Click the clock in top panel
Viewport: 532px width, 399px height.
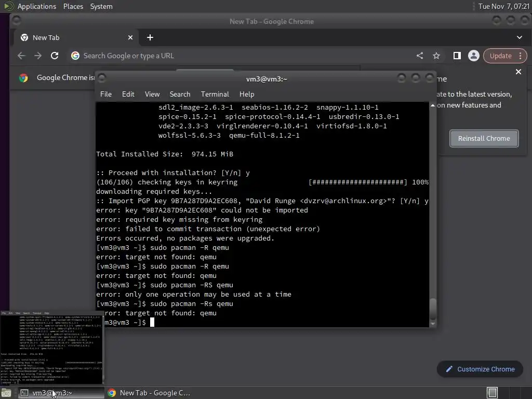(x=504, y=6)
